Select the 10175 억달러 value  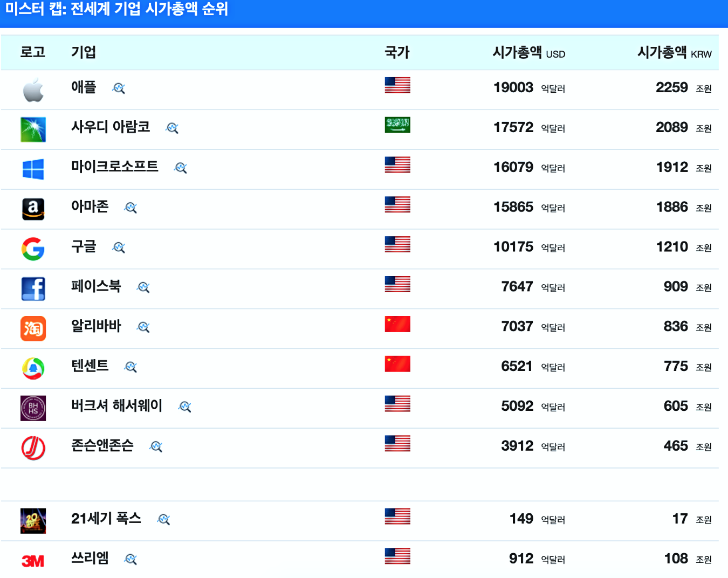pos(530,247)
